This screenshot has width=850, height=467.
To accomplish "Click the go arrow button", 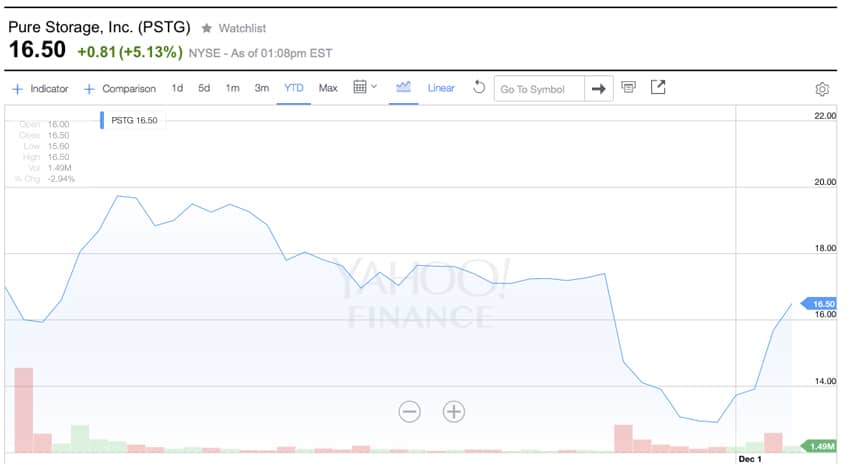I will click(598, 89).
